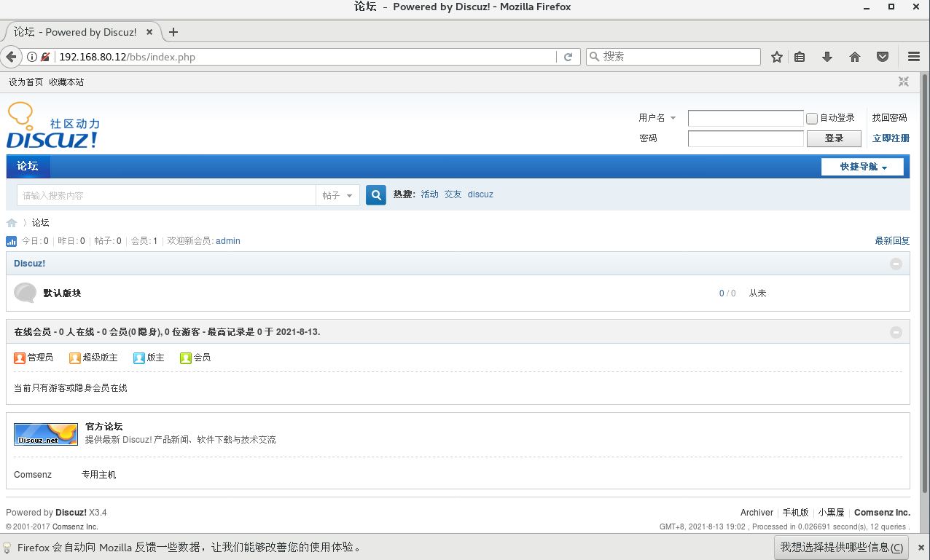930x560 pixels.
Task: Open the 立即注册 link
Action: pos(891,138)
